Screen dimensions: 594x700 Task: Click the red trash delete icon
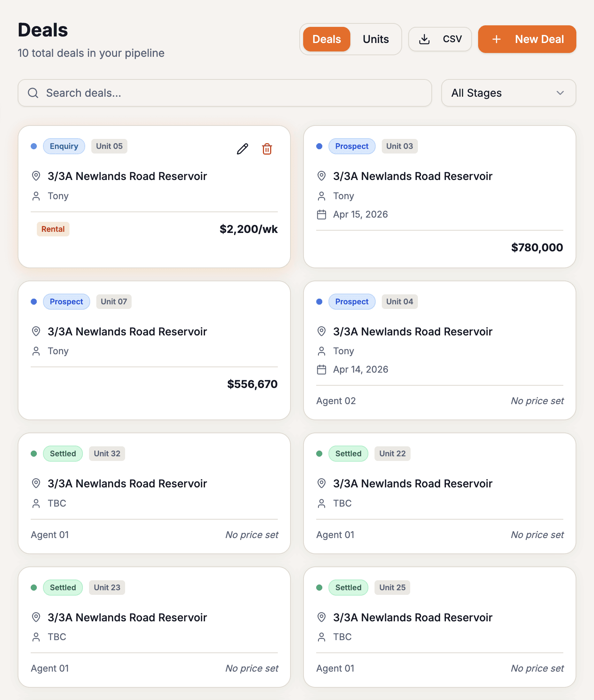[267, 149]
